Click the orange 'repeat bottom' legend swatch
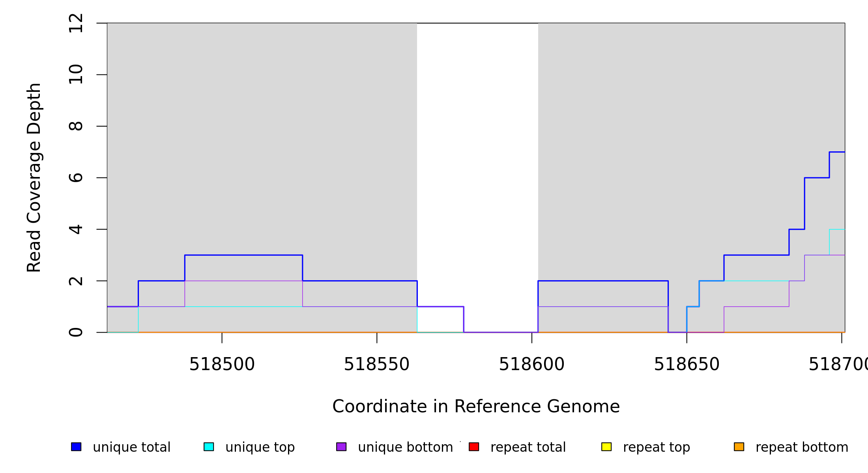The width and height of the screenshot is (868, 473). [x=739, y=447]
